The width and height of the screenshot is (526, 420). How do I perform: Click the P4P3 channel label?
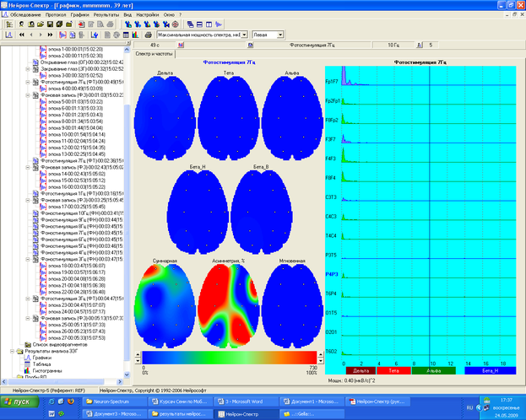(332, 275)
